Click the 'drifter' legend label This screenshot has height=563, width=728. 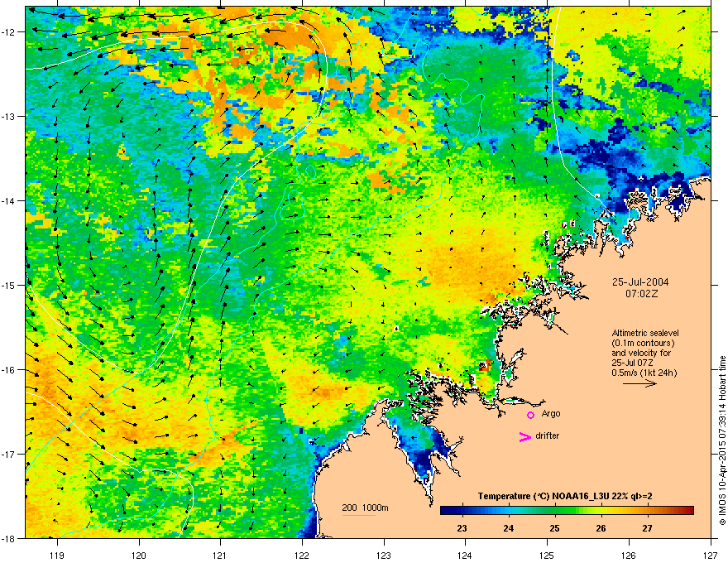point(548,435)
